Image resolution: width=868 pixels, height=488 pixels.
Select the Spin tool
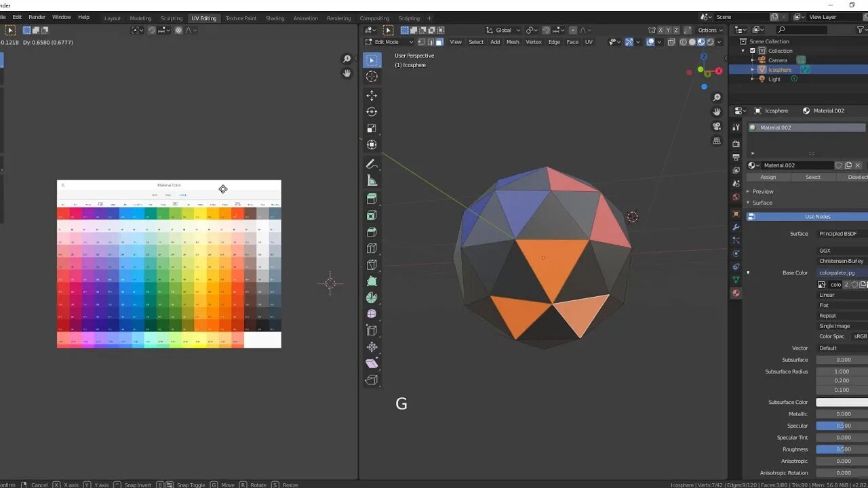point(372,298)
